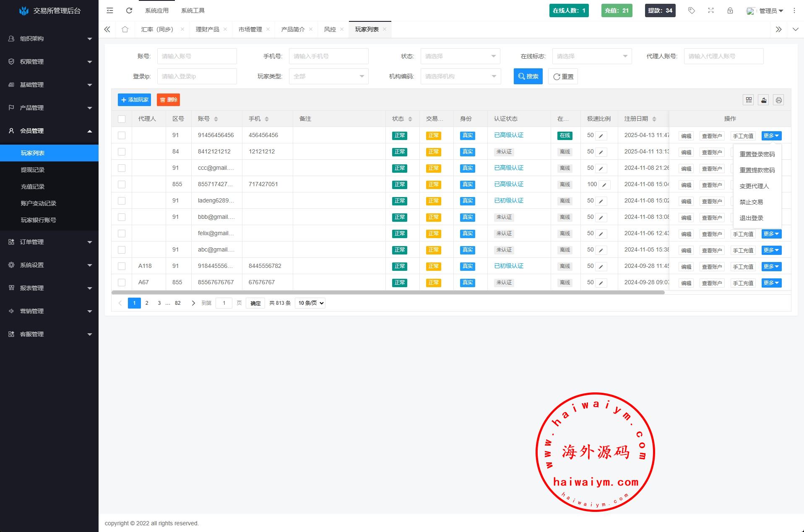The image size is (804, 532).
Task: Choose 重置登录密码 from the more menu
Action: (757, 154)
